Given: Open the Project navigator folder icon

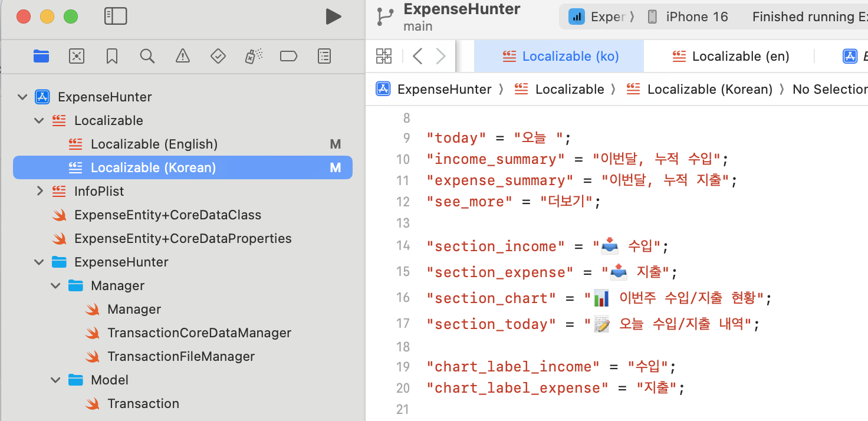Looking at the screenshot, I should pyautogui.click(x=41, y=56).
